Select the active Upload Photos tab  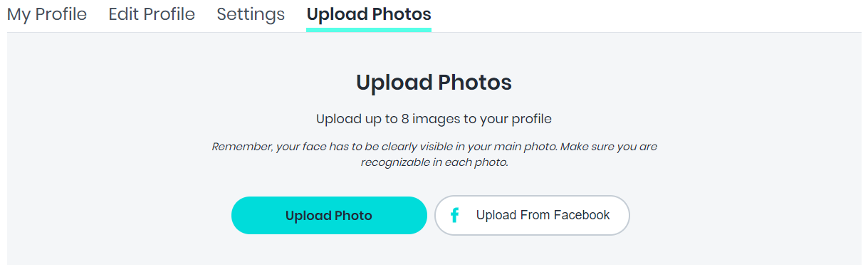(x=369, y=14)
